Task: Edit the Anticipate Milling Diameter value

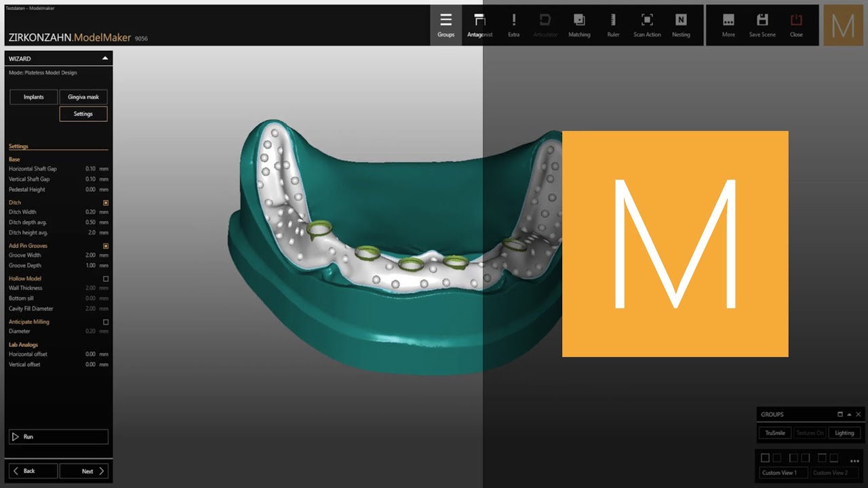Action: pyautogui.click(x=90, y=331)
